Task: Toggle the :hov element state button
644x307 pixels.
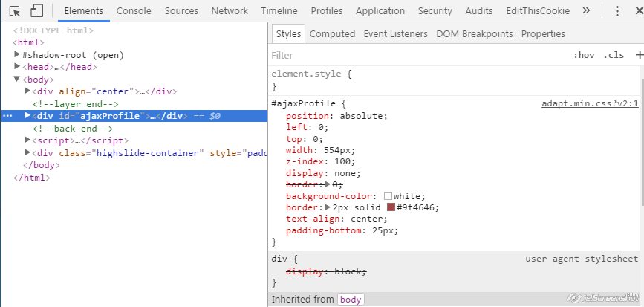Action: click(584, 55)
